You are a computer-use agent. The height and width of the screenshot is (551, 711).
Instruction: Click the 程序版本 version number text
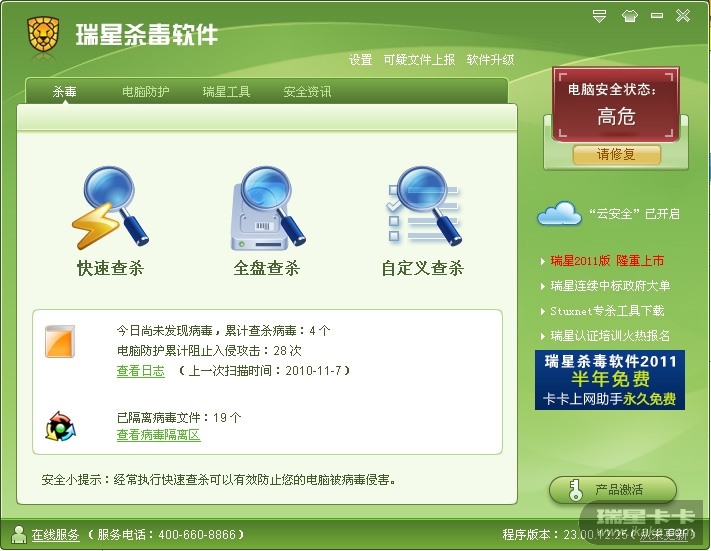pyautogui.click(x=565, y=535)
